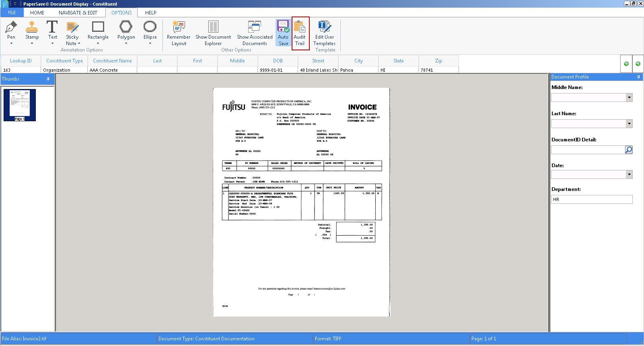Toggle the Auto Save option
The height and width of the screenshot is (346, 644).
pyautogui.click(x=283, y=33)
